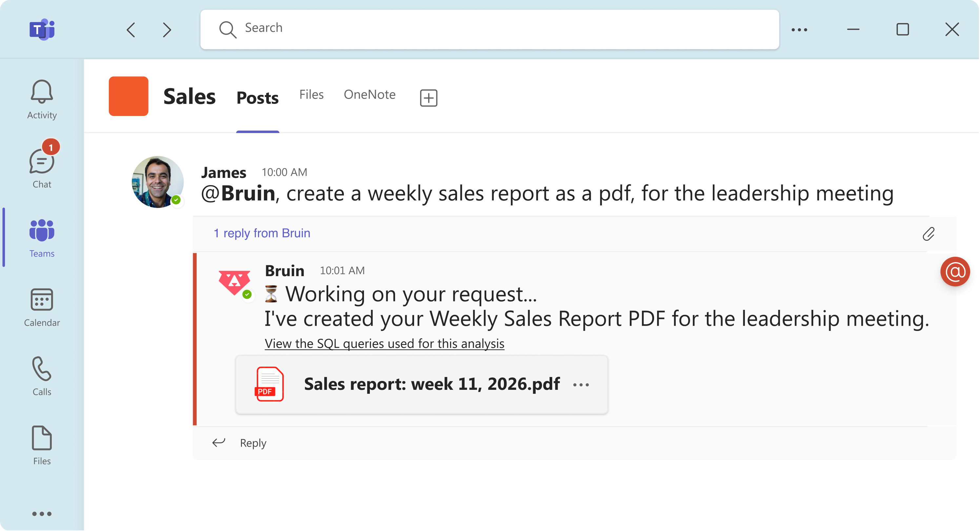Add a new tab with the plus icon
This screenshot has height=531, width=980.
click(429, 98)
